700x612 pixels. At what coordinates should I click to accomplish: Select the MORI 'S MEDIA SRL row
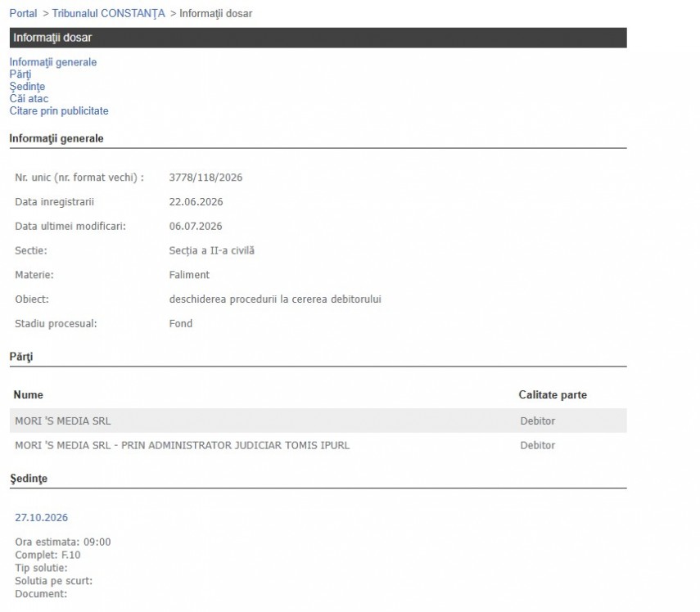(318, 421)
